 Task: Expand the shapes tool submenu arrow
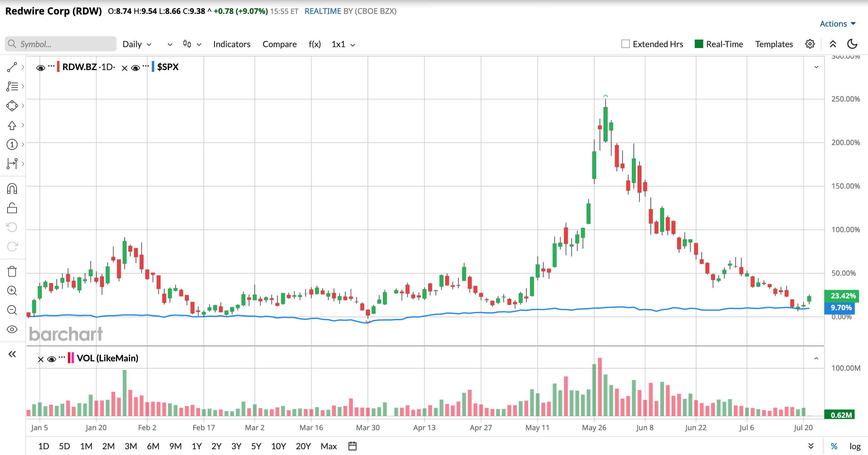point(23,105)
